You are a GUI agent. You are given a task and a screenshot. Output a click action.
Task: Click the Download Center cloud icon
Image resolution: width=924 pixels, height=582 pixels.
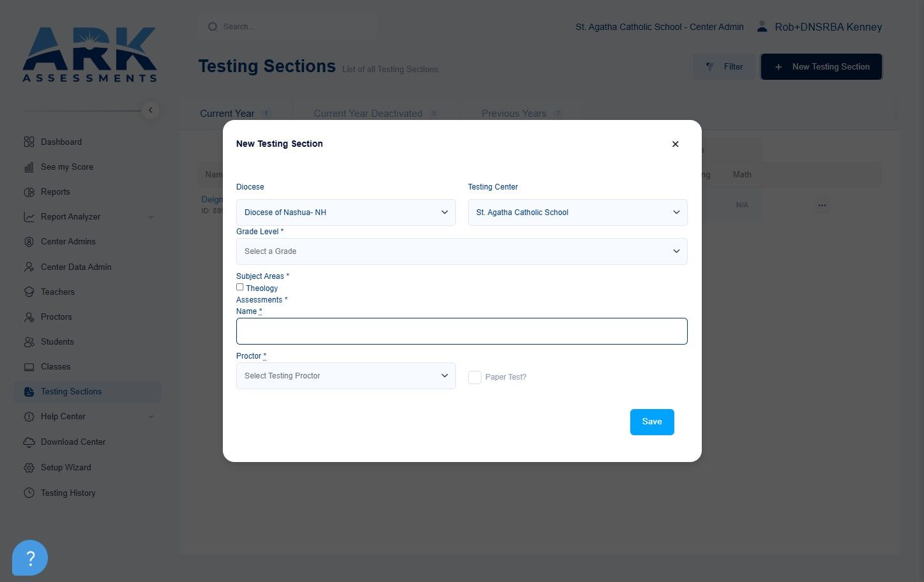tap(29, 442)
